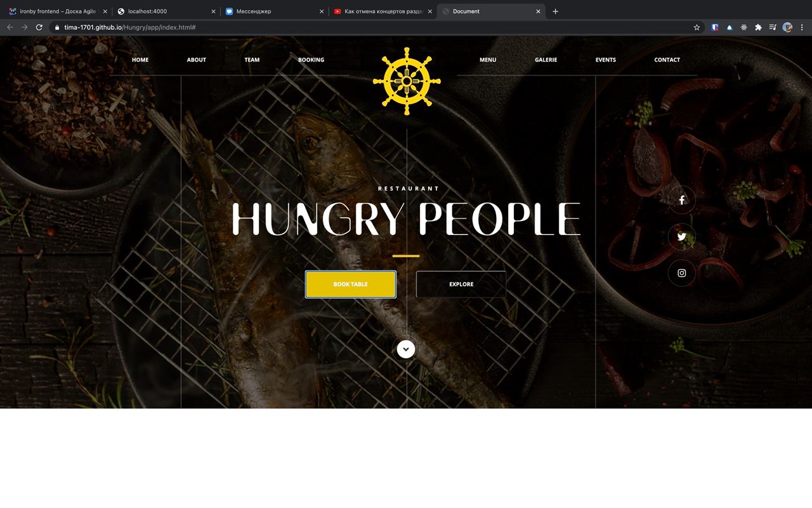Open the Instagram social icon

coord(682,273)
